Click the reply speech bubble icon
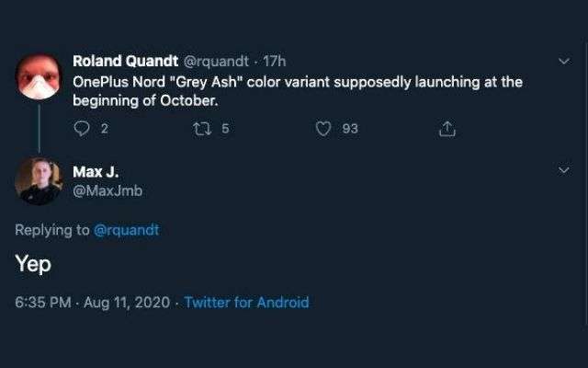 [81, 130]
